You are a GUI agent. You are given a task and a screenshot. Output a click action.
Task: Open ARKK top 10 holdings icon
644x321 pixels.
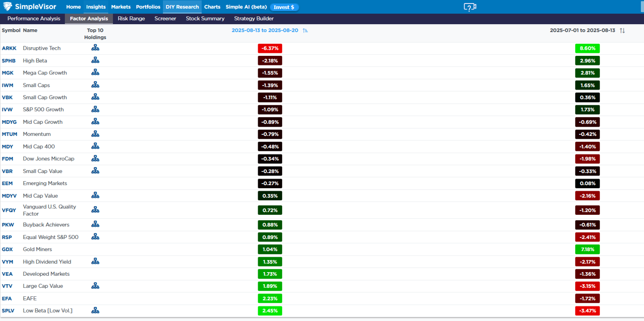coord(95,48)
